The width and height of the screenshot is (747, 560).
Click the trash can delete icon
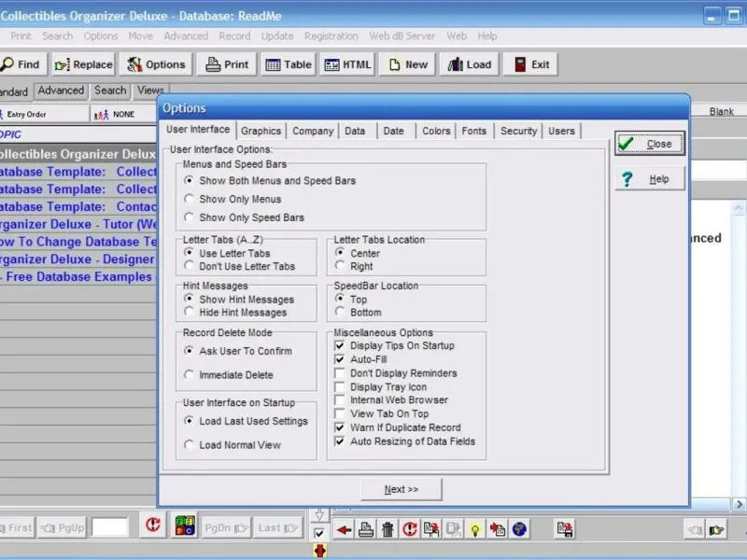(388, 529)
